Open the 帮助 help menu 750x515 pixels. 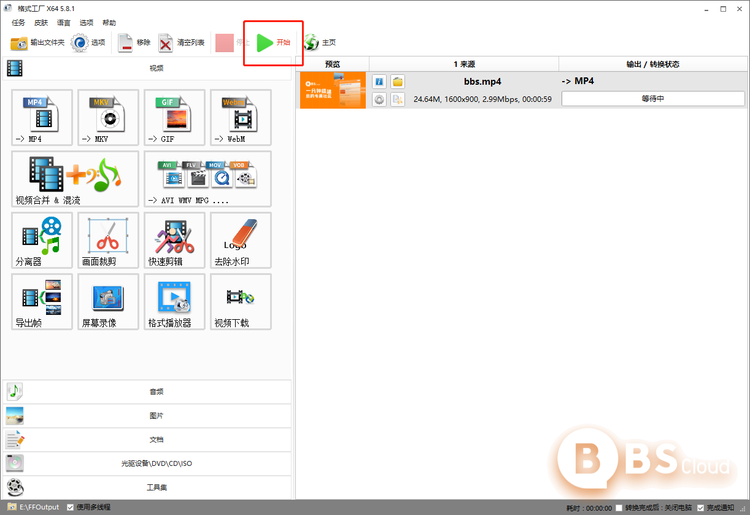pos(109,22)
